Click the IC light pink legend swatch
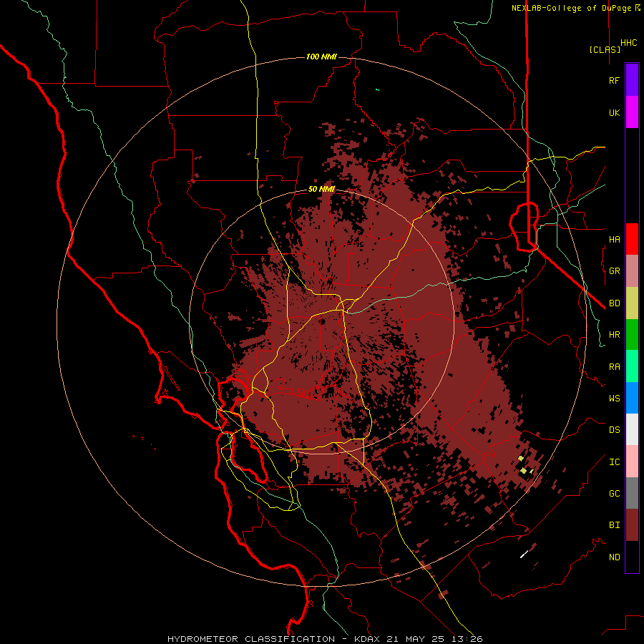Image resolution: width=644 pixels, height=644 pixels. (x=632, y=462)
